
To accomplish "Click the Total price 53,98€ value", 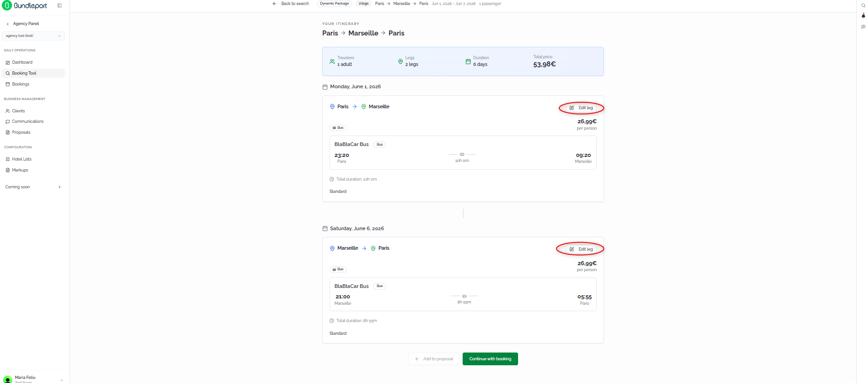I will [544, 65].
